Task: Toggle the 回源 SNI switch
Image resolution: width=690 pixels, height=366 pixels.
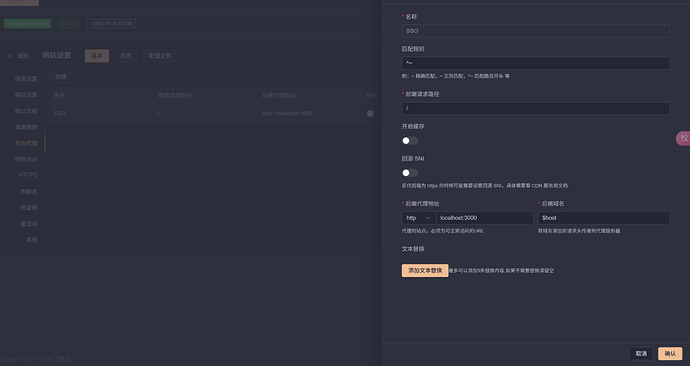Action: click(x=410, y=173)
